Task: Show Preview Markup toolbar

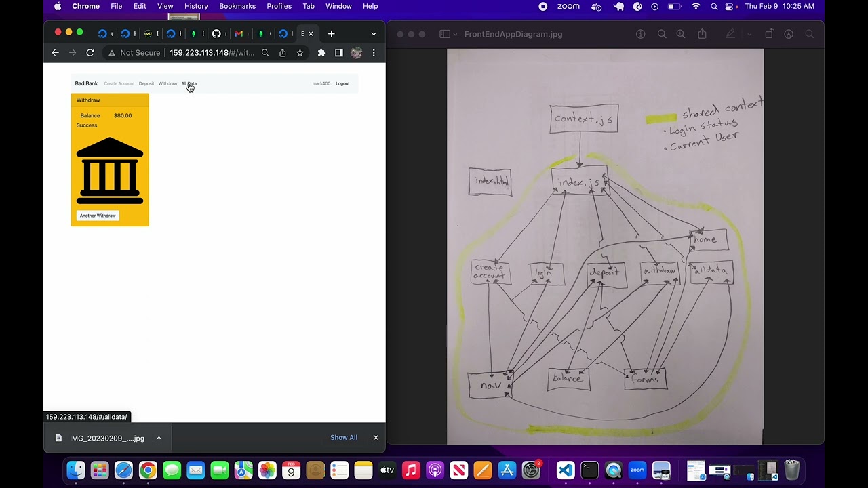Action: [789, 34]
